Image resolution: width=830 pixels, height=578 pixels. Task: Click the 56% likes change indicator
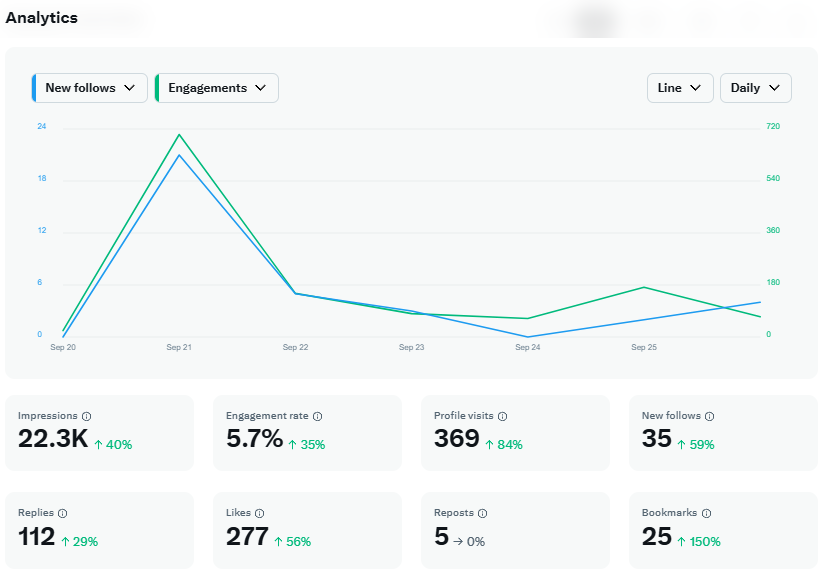click(x=292, y=542)
